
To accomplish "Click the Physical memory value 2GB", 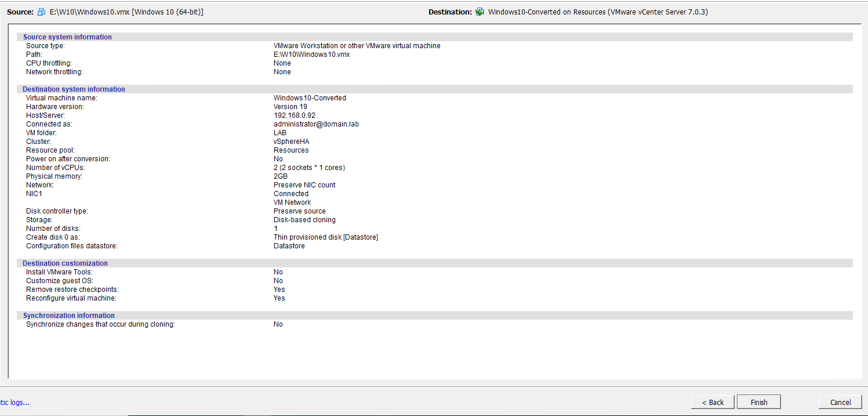I will pyautogui.click(x=281, y=176).
